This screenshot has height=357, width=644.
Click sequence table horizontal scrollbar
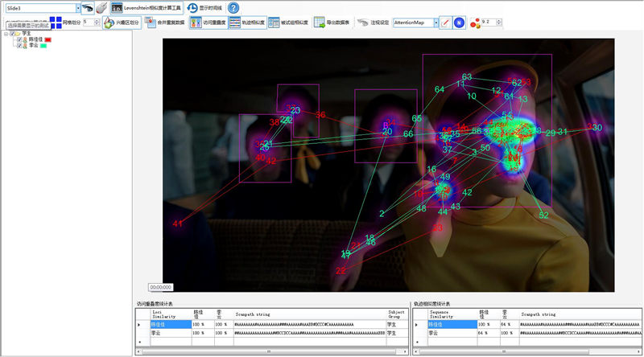[504, 351]
